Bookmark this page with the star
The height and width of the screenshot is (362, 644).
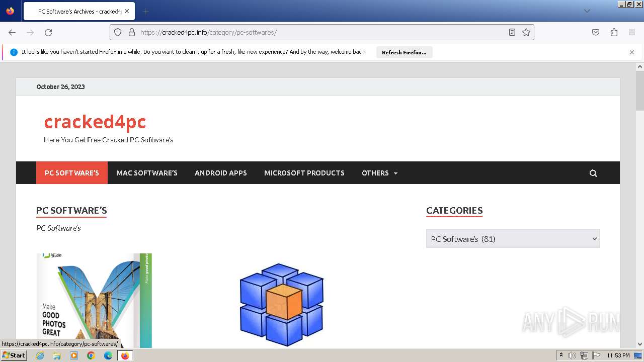(526, 32)
